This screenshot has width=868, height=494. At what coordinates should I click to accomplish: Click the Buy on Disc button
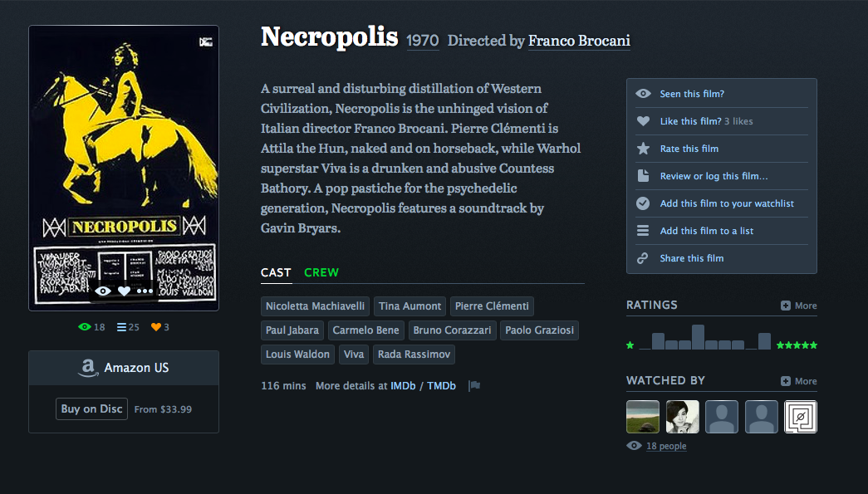pyautogui.click(x=92, y=408)
